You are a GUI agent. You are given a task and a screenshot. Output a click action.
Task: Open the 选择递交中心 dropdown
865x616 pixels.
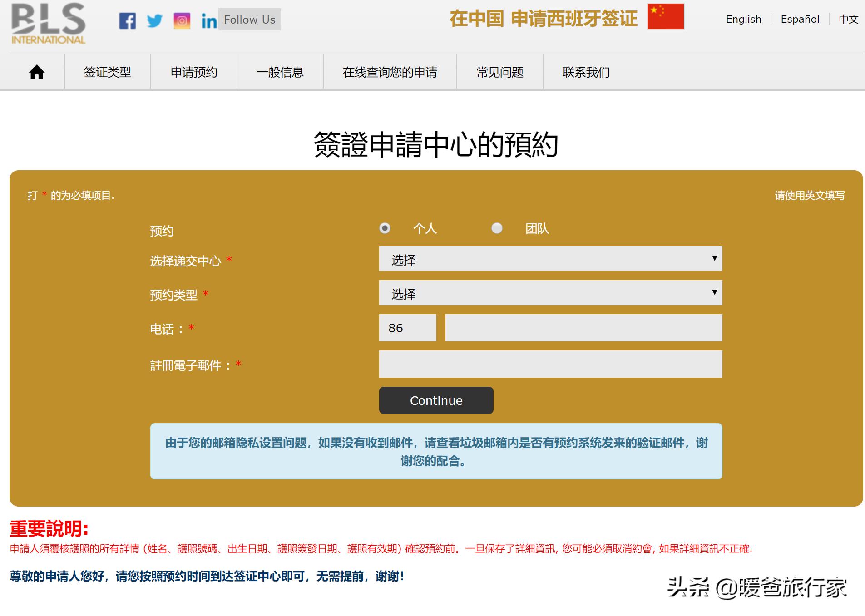point(550,259)
